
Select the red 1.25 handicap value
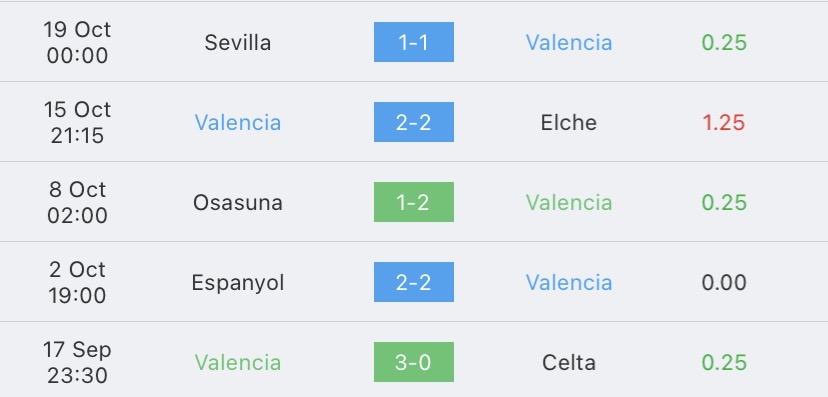coord(724,122)
